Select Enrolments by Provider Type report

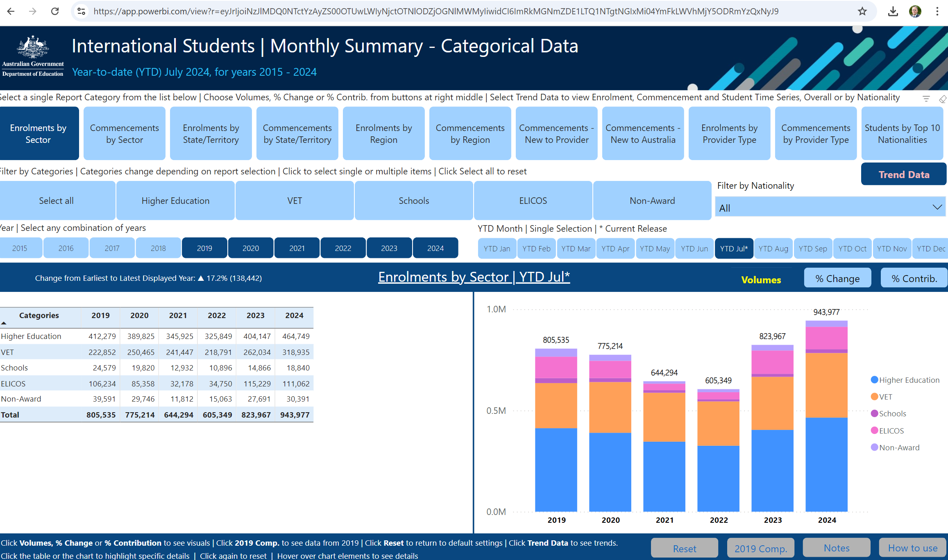(x=730, y=133)
